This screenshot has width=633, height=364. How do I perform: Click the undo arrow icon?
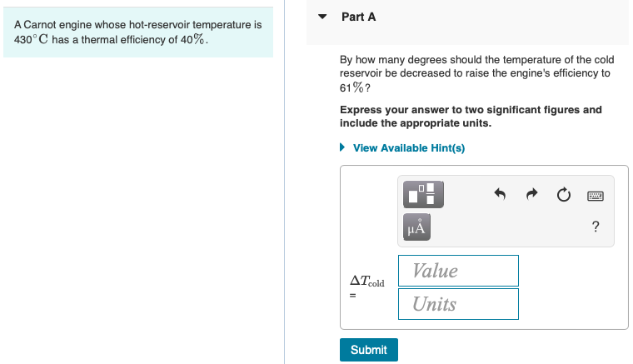coord(500,195)
